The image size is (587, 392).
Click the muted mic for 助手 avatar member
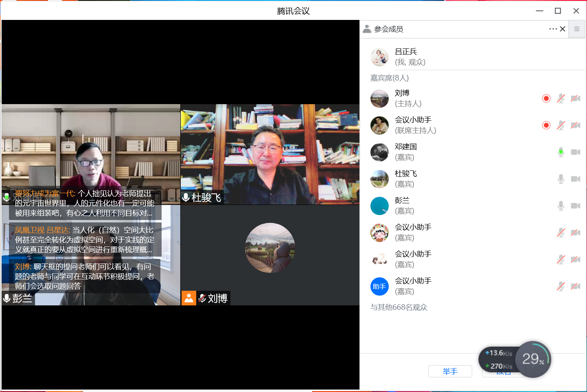pyautogui.click(x=561, y=286)
